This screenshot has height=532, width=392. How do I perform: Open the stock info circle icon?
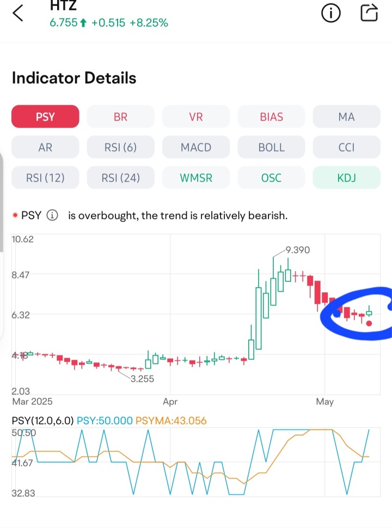tap(330, 13)
